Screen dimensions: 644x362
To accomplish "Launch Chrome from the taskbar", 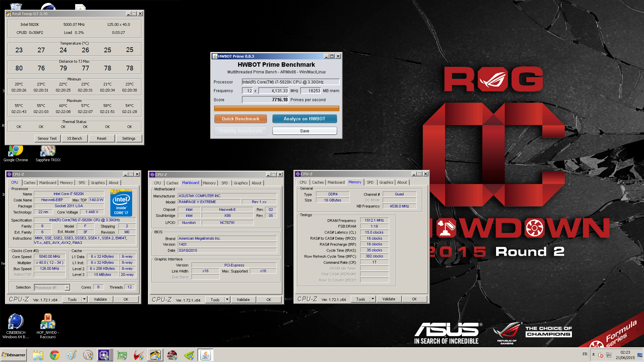I will [55, 355].
